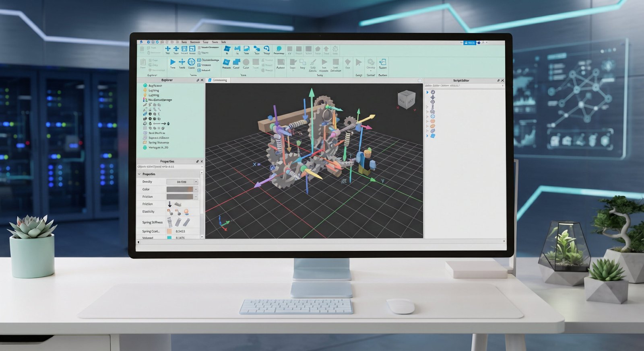Click the view orientation cube in viewport
Image resolution: width=644 pixels, height=351 pixels.
(x=406, y=99)
